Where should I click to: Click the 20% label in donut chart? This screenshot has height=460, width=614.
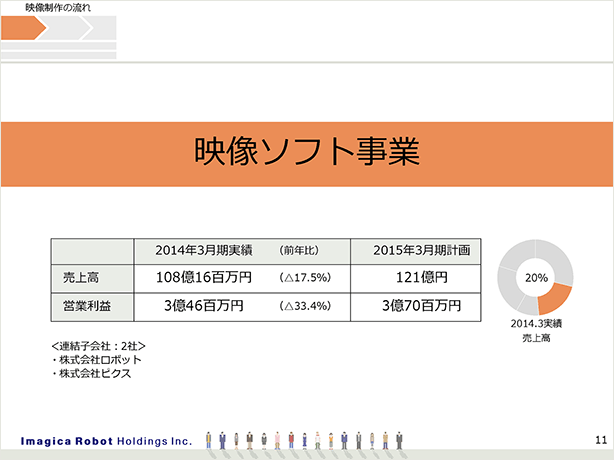[x=536, y=278]
